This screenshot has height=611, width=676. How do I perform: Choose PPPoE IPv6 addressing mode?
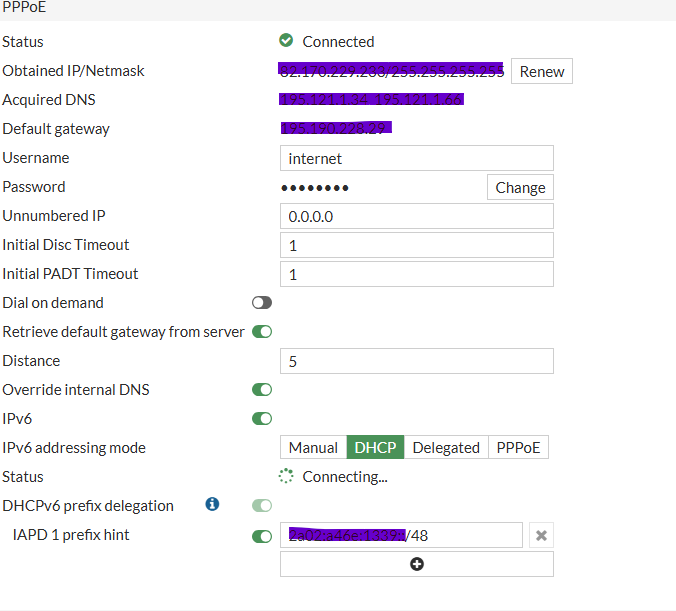click(518, 447)
